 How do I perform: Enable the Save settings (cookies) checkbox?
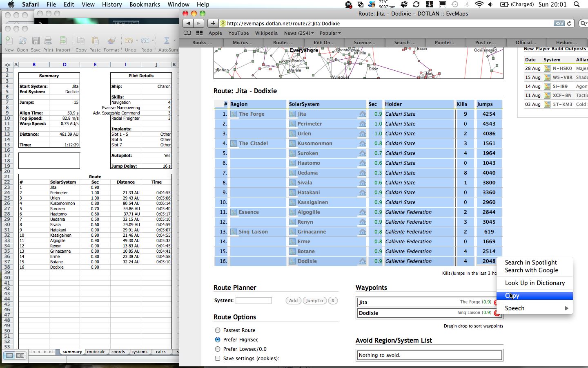point(218,359)
